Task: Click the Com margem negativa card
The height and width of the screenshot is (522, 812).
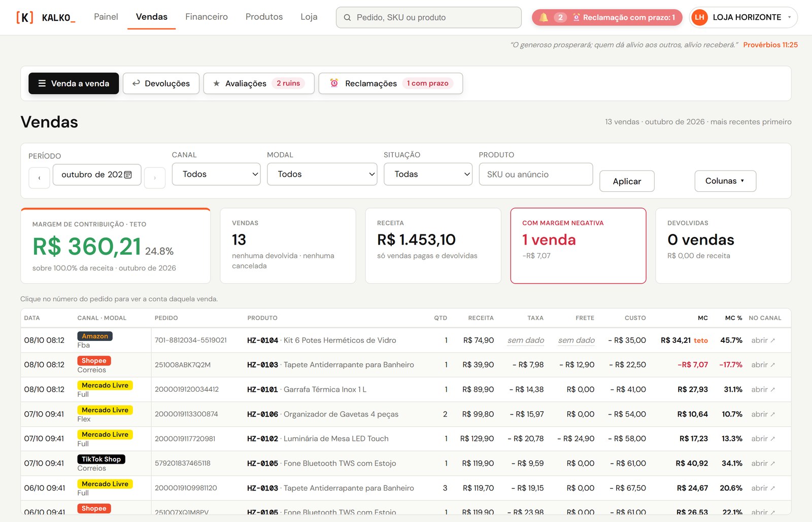Action: pyautogui.click(x=578, y=246)
